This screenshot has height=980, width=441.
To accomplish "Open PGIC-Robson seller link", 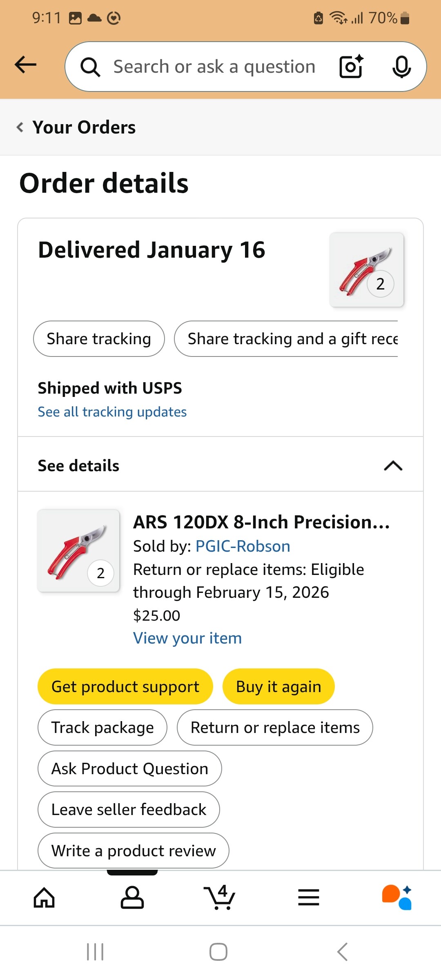I will point(243,546).
